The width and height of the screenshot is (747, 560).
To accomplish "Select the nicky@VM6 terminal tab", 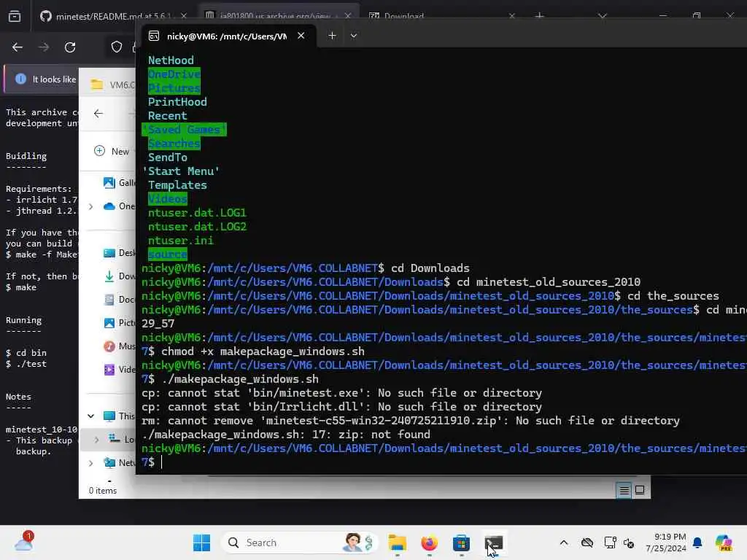I will [x=227, y=36].
